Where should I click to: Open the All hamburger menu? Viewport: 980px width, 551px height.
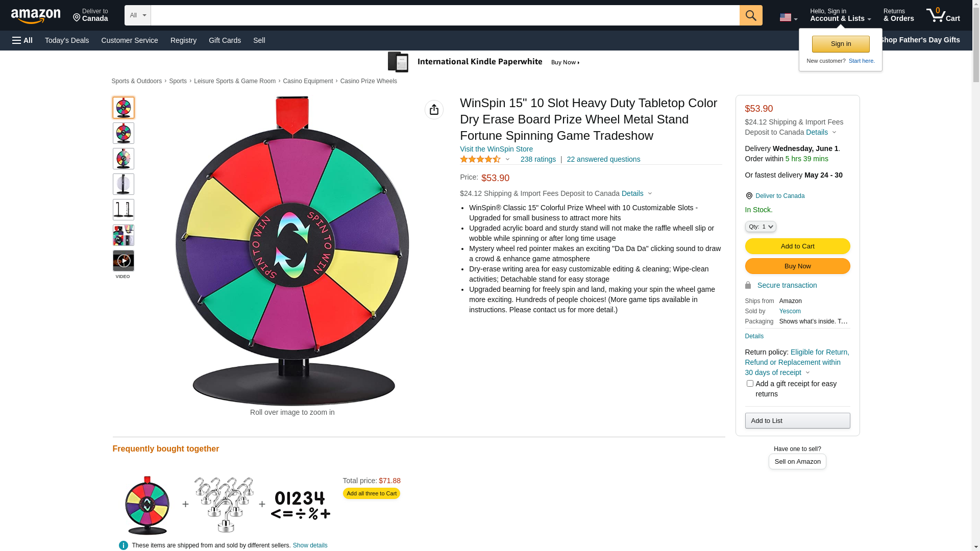tap(22, 40)
